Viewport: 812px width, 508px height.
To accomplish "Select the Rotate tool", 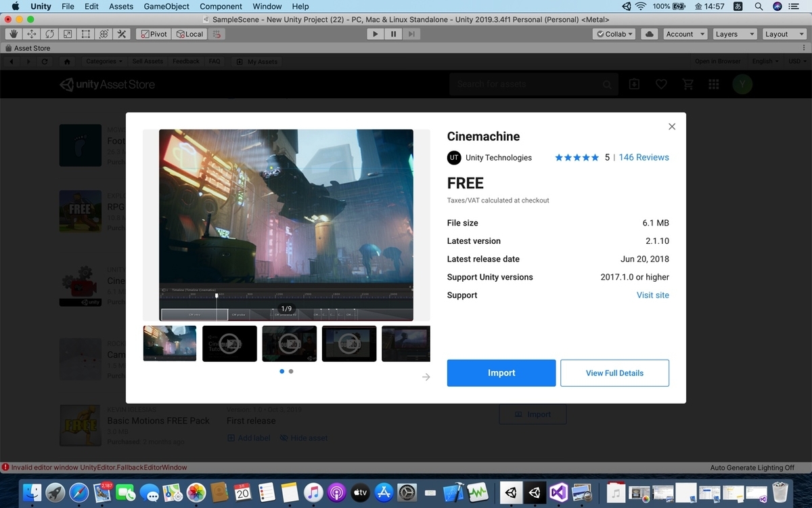I will [x=50, y=34].
